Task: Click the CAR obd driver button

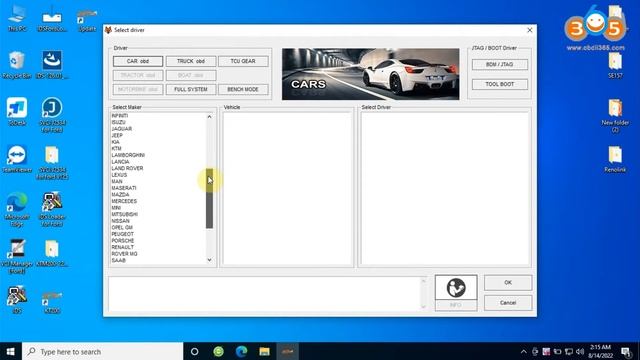Action: pos(138,61)
